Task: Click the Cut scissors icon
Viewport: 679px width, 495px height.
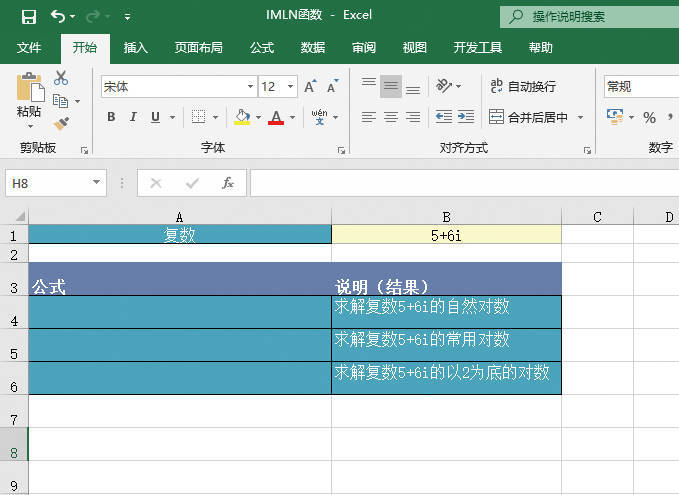Action: [62, 78]
